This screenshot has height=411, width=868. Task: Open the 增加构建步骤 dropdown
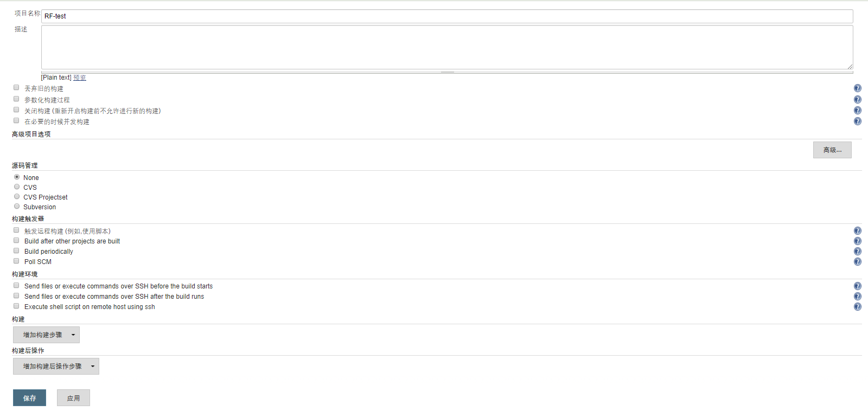point(46,335)
